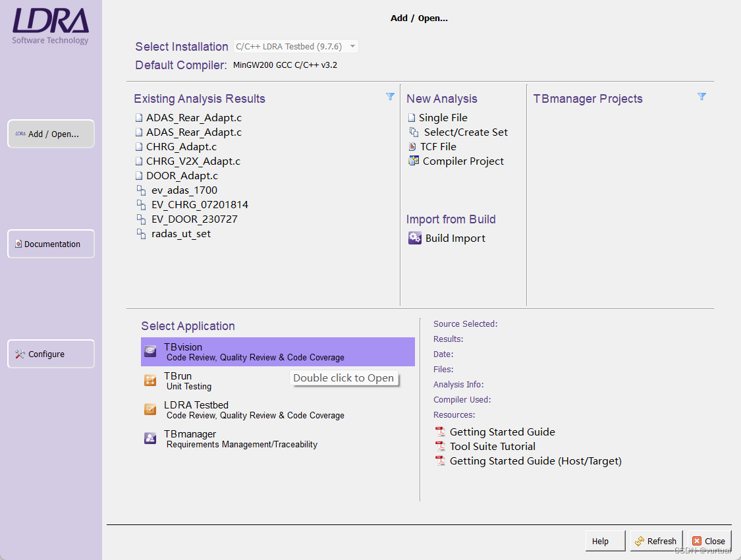This screenshot has height=560, width=741.
Task: Click the Default Compiler value MinGW200 GCC
Action: click(285, 65)
